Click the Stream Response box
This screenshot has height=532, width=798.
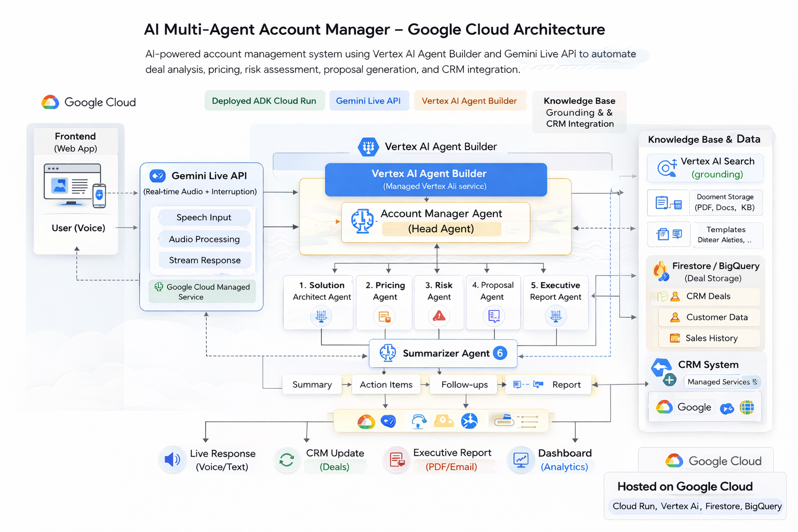pyautogui.click(x=204, y=260)
